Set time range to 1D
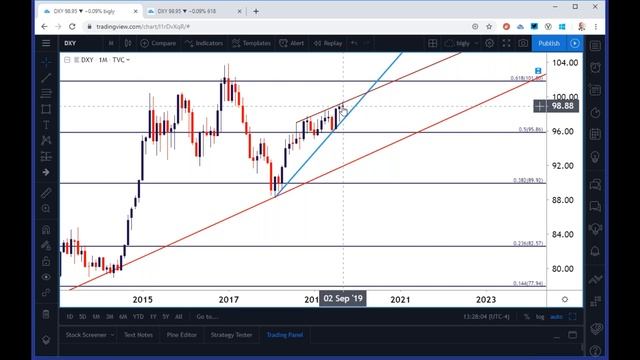The height and width of the screenshot is (360, 640). coord(70,317)
